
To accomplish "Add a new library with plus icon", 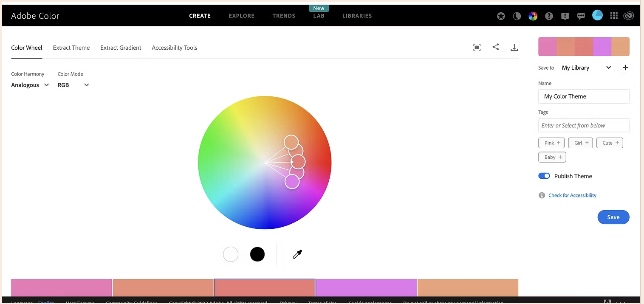I will click(x=625, y=68).
